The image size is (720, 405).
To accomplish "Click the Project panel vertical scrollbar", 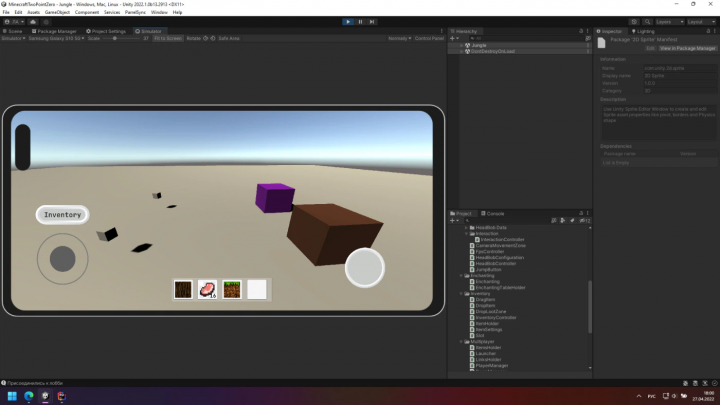I will coord(590,306).
